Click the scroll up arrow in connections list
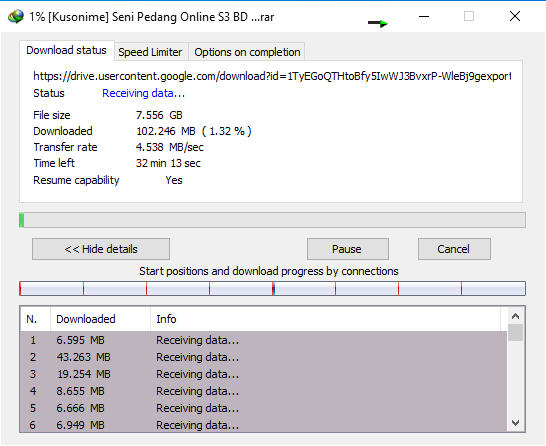The height and width of the screenshot is (446, 546). 516,316
